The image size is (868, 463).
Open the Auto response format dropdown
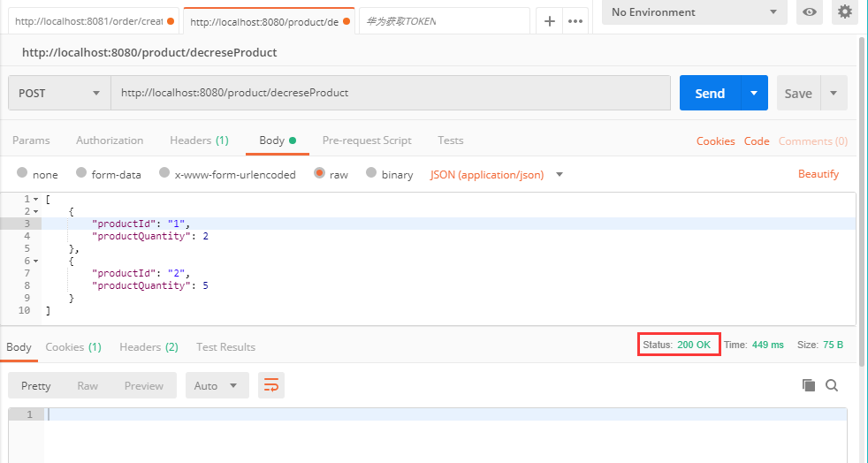tap(217, 385)
